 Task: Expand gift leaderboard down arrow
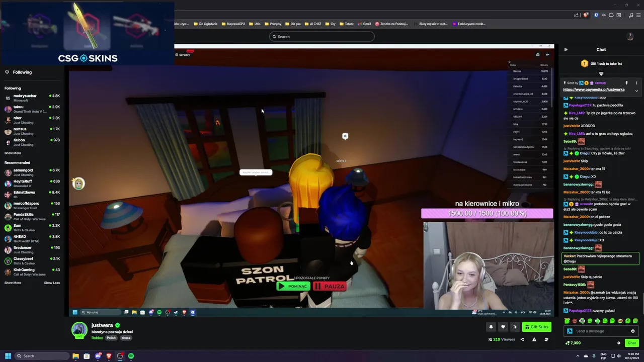(x=601, y=73)
